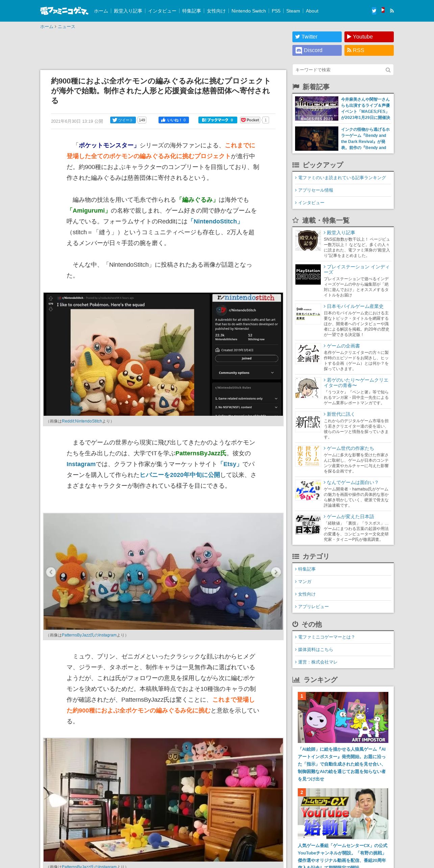Image resolution: width=434 pixels, height=868 pixels.
Task: Open 新世代に訊く series thumbnail
Action: click(308, 422)
